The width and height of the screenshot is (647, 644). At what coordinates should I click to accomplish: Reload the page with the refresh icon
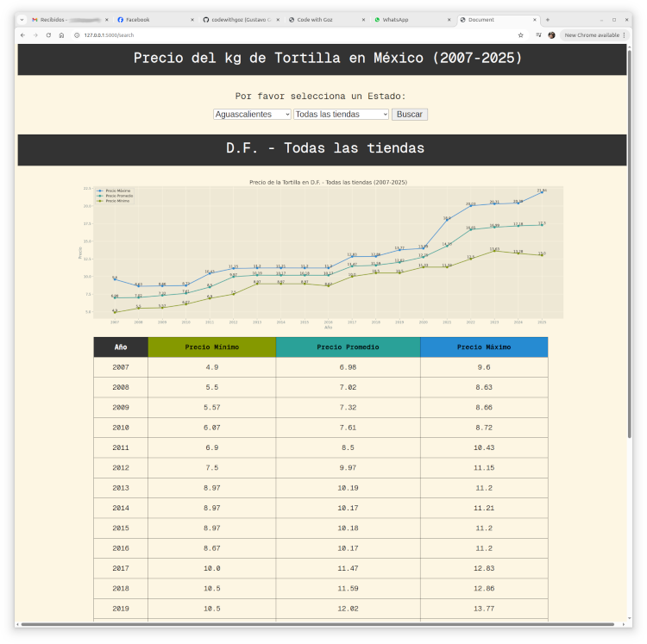point(48,35)
